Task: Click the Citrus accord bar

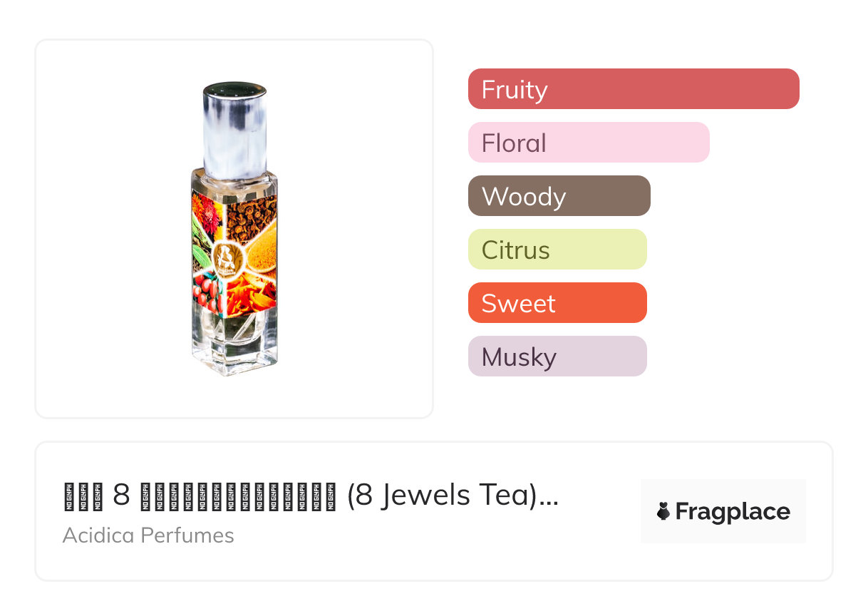Action: coord(557,250)
